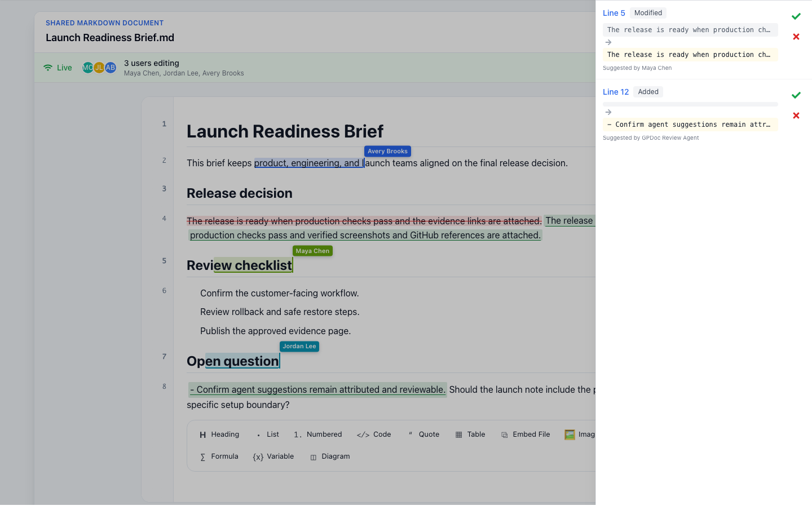
Task: Click the Open question heading
Action: tap(233, 361)
